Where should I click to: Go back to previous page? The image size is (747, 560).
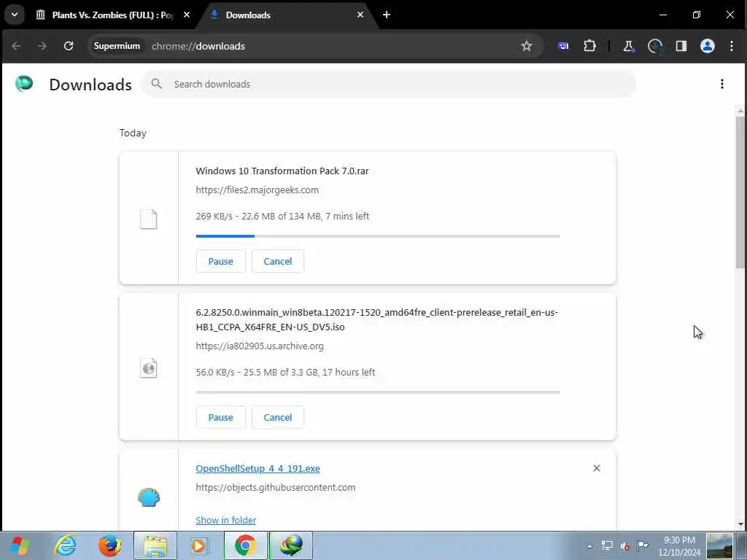click(x=16, y=46)
